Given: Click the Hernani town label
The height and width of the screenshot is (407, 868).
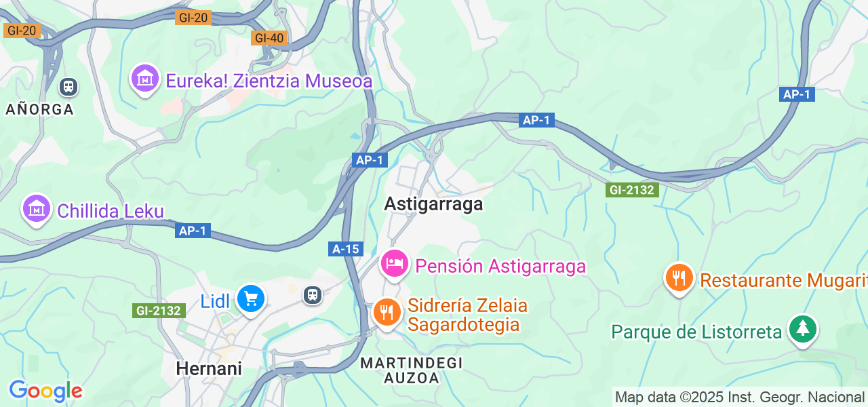Looking at the screenshot, I should pyautogui.click(x=209, y=368).
